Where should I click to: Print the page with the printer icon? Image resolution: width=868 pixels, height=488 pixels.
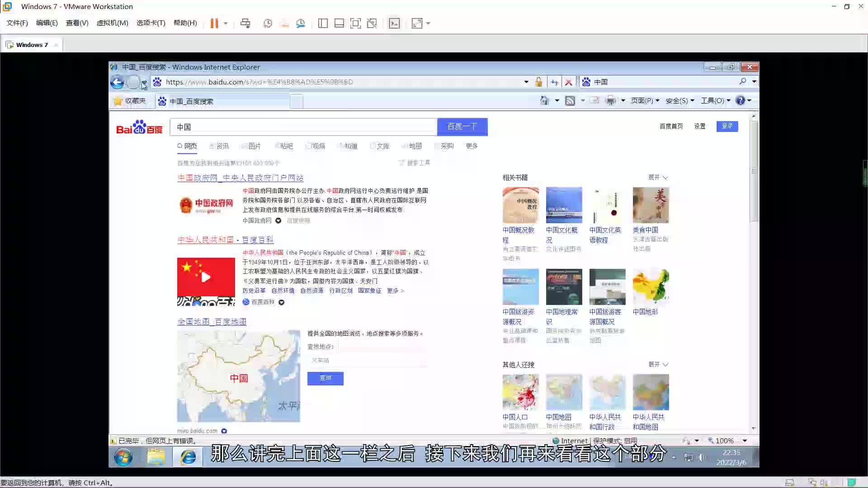pyautogui.click(x=611, y=100)
